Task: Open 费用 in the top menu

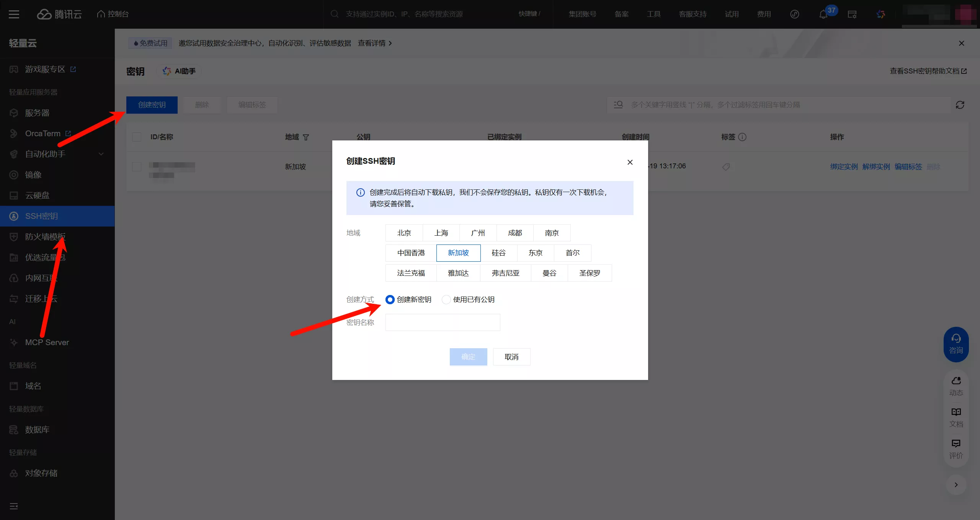Action: (x=764, y=14)
